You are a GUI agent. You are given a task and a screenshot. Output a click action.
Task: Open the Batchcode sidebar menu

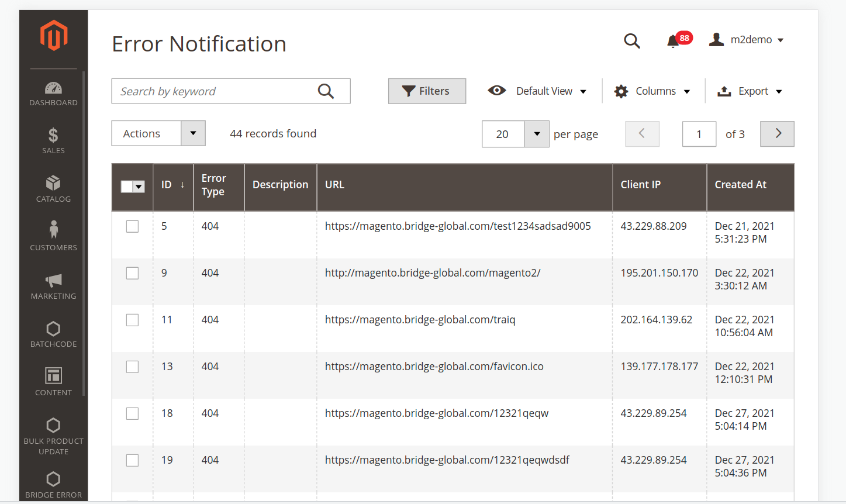[53, 334]
